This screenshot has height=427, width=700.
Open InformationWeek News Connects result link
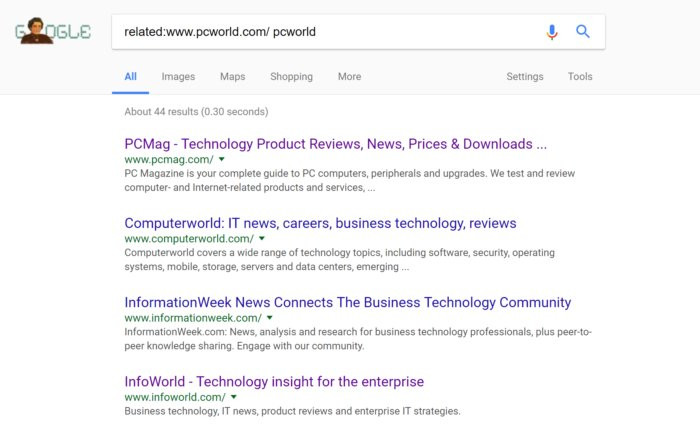point(347,302)
